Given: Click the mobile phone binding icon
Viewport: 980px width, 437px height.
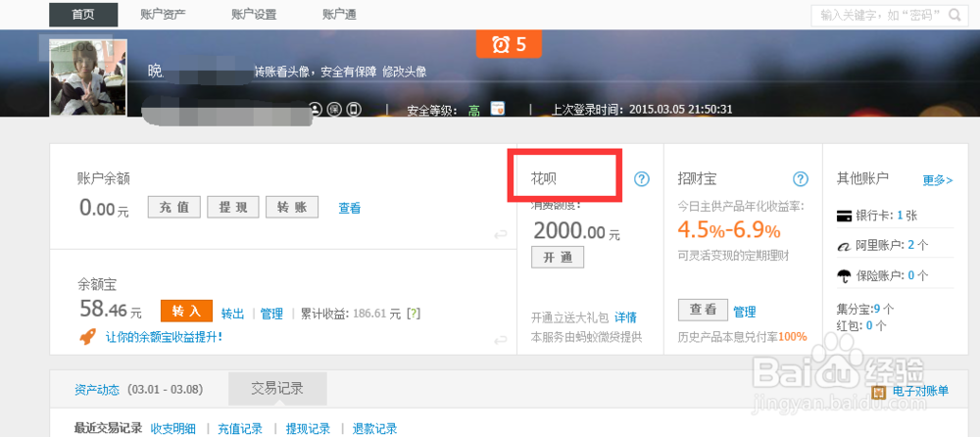Looking at the screenshot, I should [x=354, y=110].
